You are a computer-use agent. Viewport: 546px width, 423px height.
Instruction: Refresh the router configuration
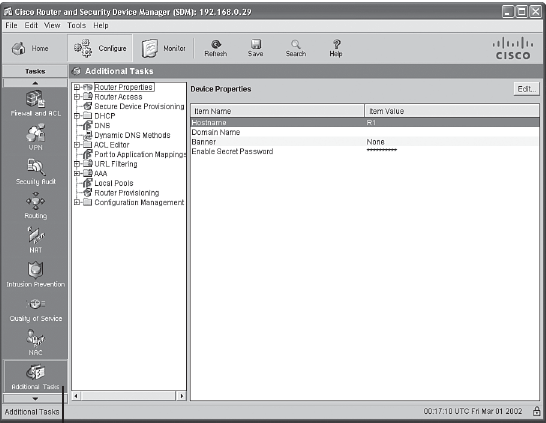pyautogui.click(x=216, y=48)
